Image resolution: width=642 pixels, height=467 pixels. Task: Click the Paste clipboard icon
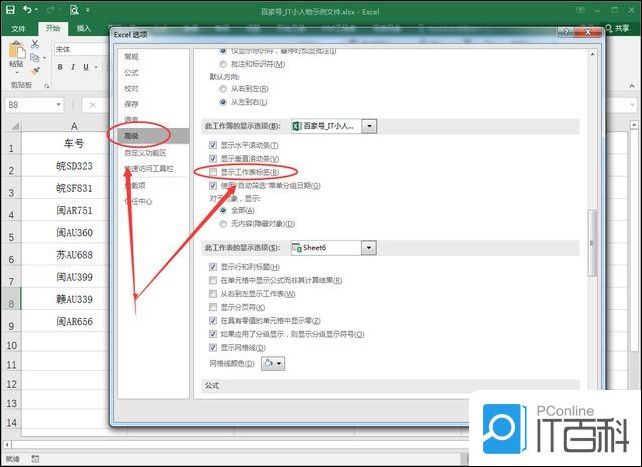pyautogui.click(x=16, y=50)
